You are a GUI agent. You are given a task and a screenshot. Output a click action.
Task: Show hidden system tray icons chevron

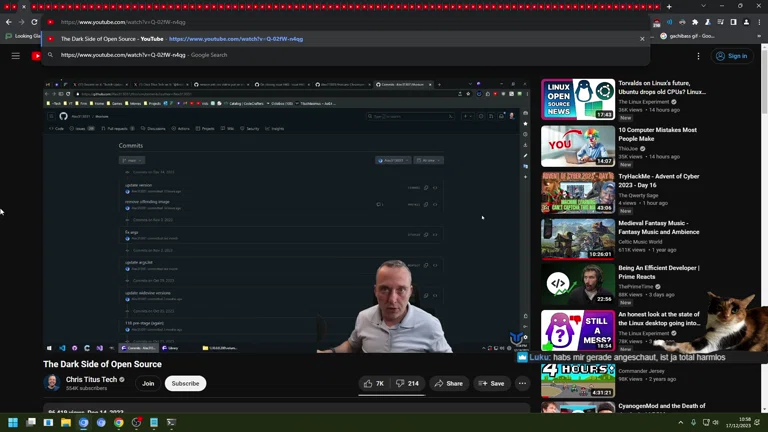[x=681, y=422]
